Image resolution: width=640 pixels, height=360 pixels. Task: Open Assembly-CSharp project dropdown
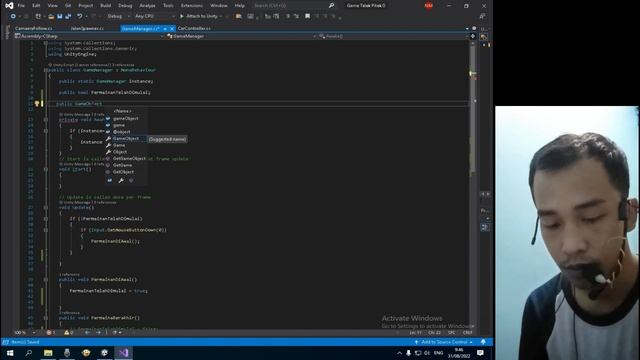pyautogui.click(x=89, y=36)
